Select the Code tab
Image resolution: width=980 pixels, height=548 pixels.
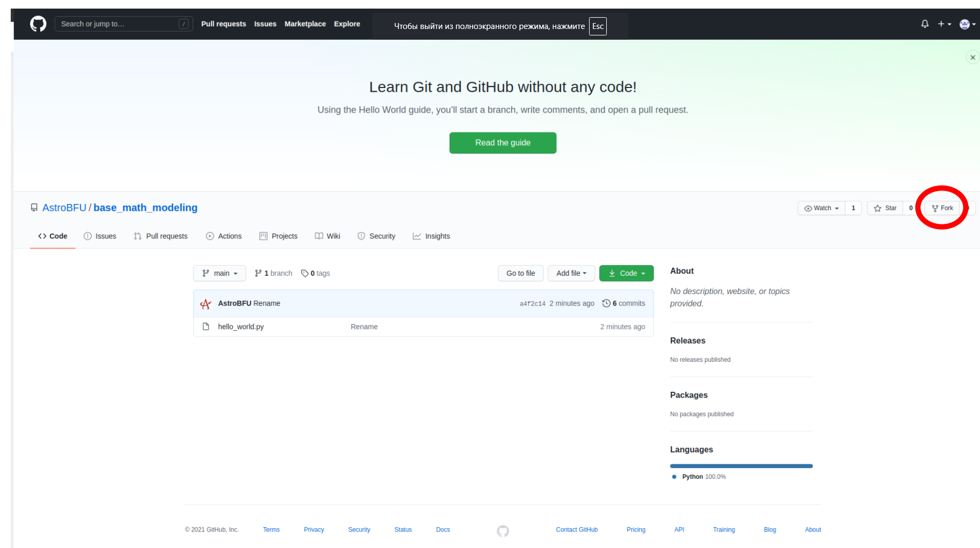53,236
